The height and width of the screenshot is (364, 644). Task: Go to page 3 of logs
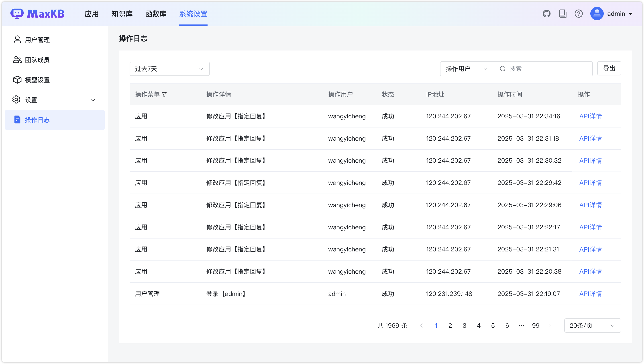(x=464, y=326)
